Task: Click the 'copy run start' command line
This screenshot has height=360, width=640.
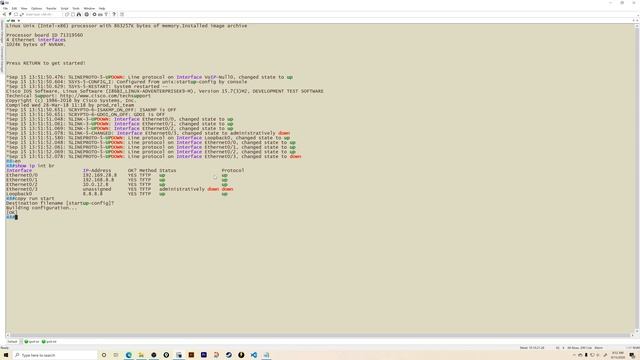Action: point(35,198)
